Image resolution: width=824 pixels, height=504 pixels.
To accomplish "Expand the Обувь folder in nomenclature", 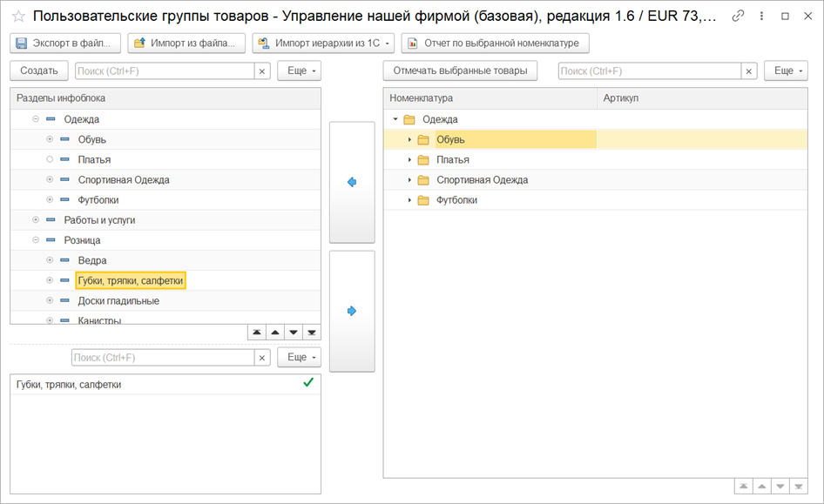I will tap(409, 140).
